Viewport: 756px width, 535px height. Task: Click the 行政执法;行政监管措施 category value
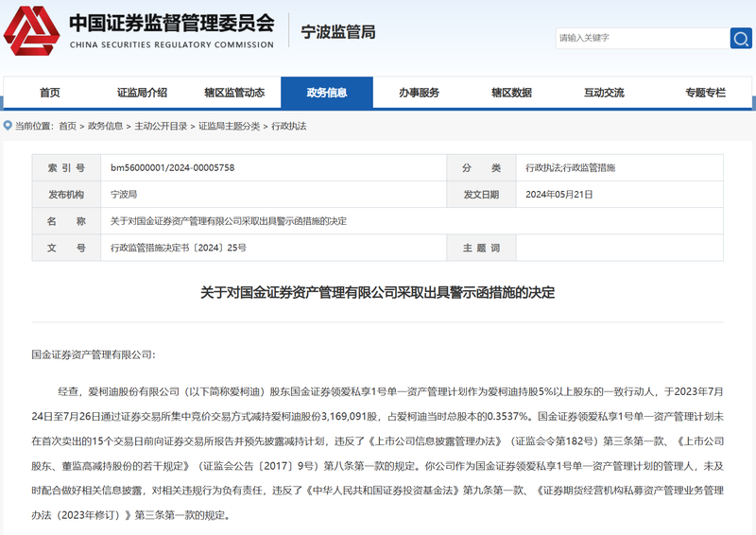[x=571, y=168]
